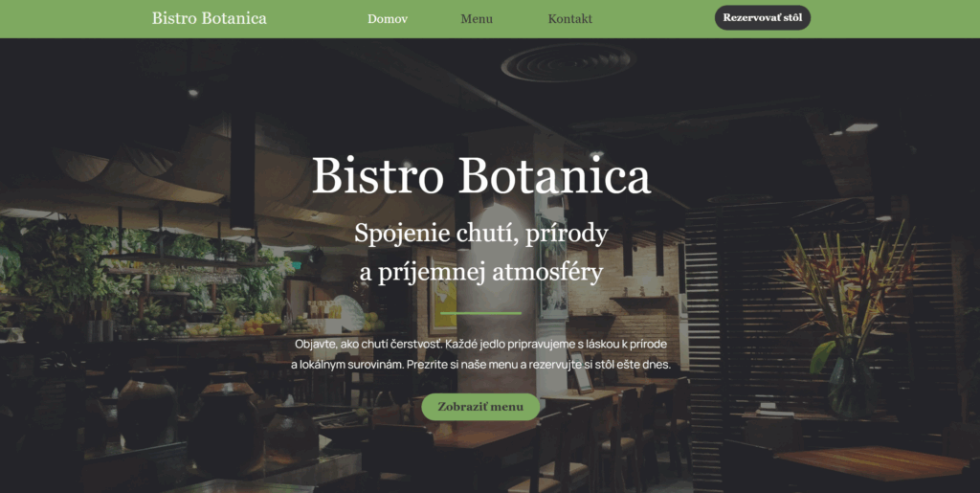Open the Menu navigation item
The image size is (980, 493).
pos(477,19)
